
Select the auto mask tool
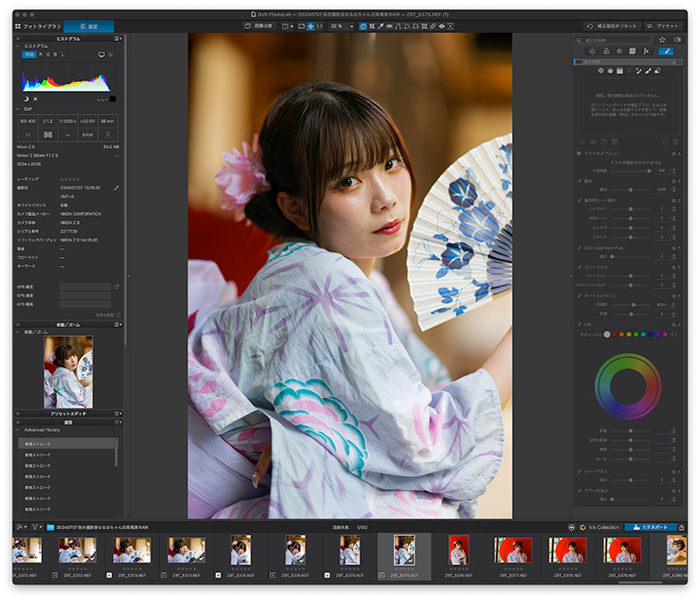[639, 71]
